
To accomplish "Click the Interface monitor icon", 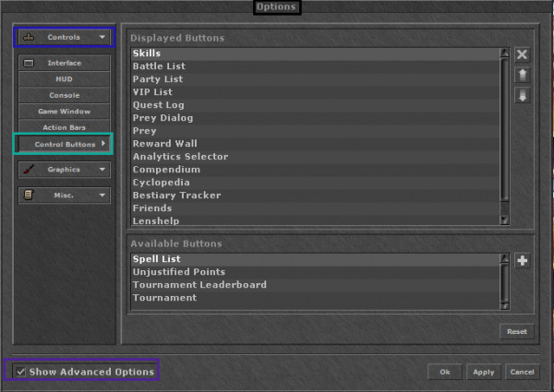I will (29, 63).
